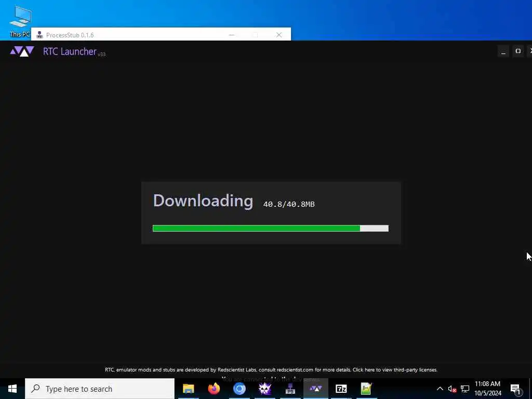Open 7-Zip from the taskbar
Viewport: 532px width, 399px height.
tap(341, 389)
